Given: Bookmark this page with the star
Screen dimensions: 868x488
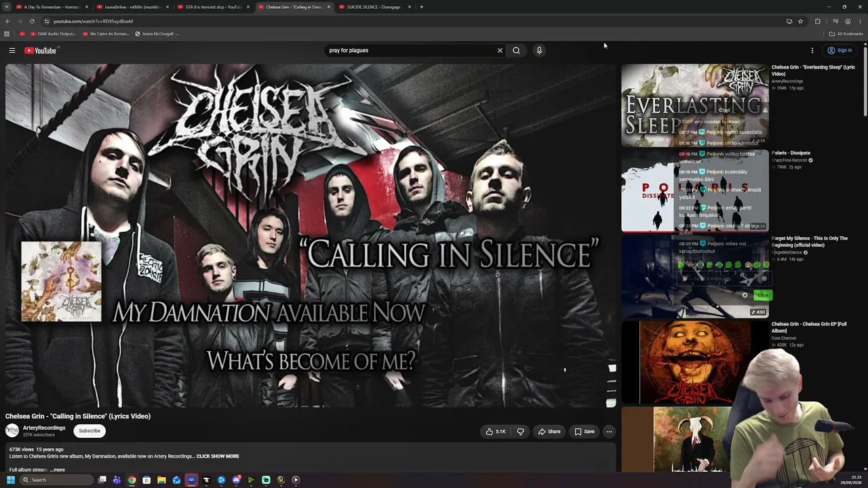Looking at the screenshot, I should (800, 21).
